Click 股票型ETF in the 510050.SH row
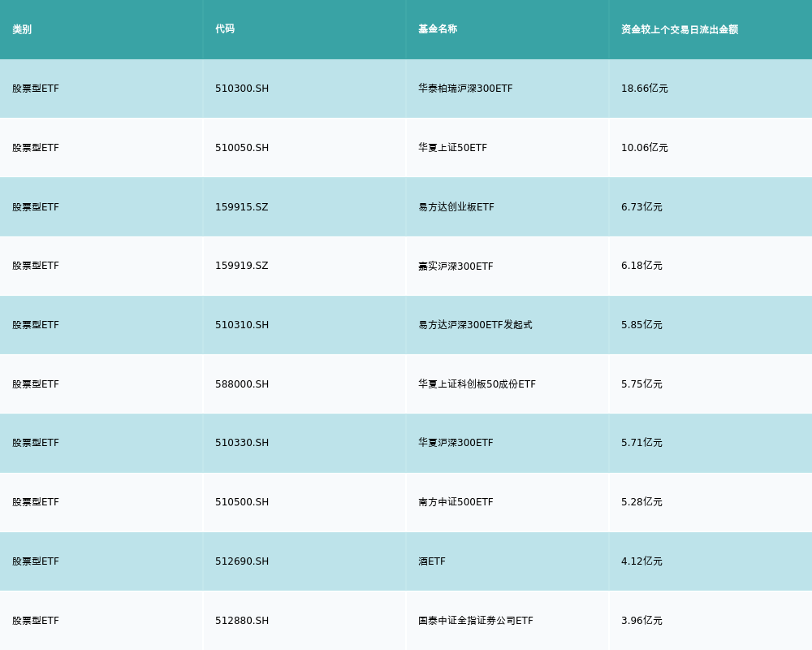Screen dimensions: 812x650 (x=36, y=148)
